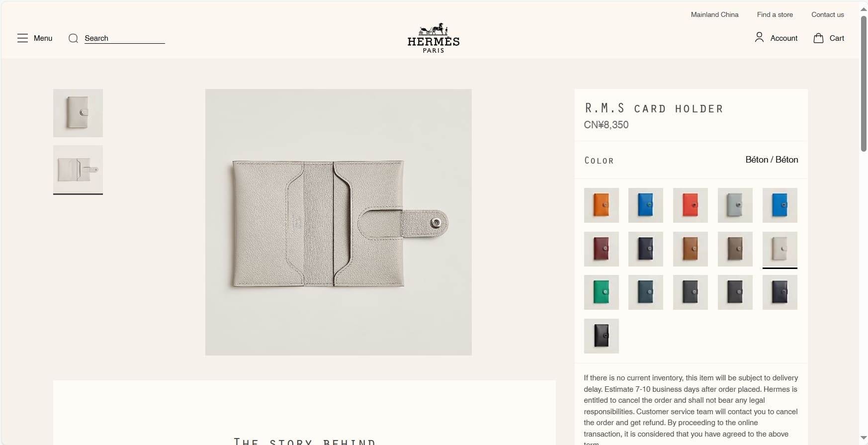Image resolution: width=868 pixels, height=445 pixels.
Task: Click the Hermès Paris logo
Action: click(434, 38)
